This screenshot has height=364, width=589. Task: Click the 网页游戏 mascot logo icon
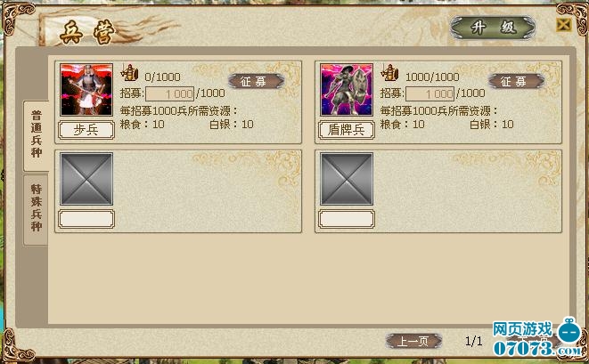click(569, 330)
